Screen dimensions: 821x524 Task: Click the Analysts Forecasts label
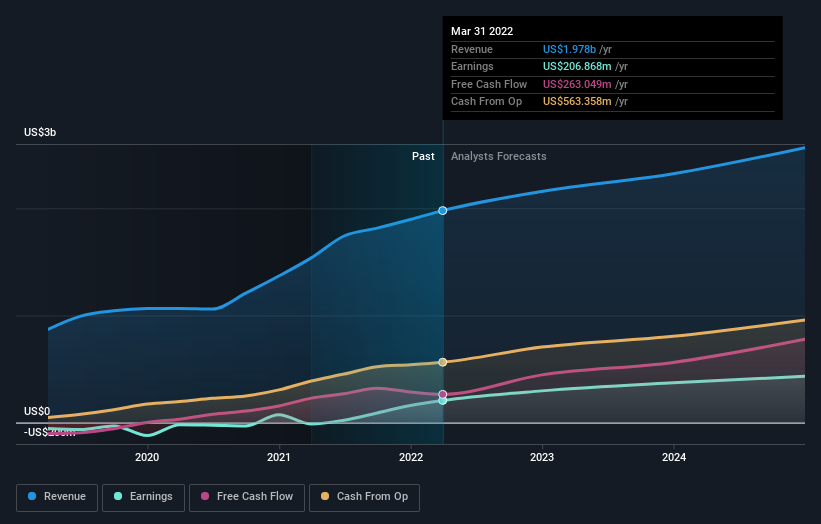(x=498, y=157)
